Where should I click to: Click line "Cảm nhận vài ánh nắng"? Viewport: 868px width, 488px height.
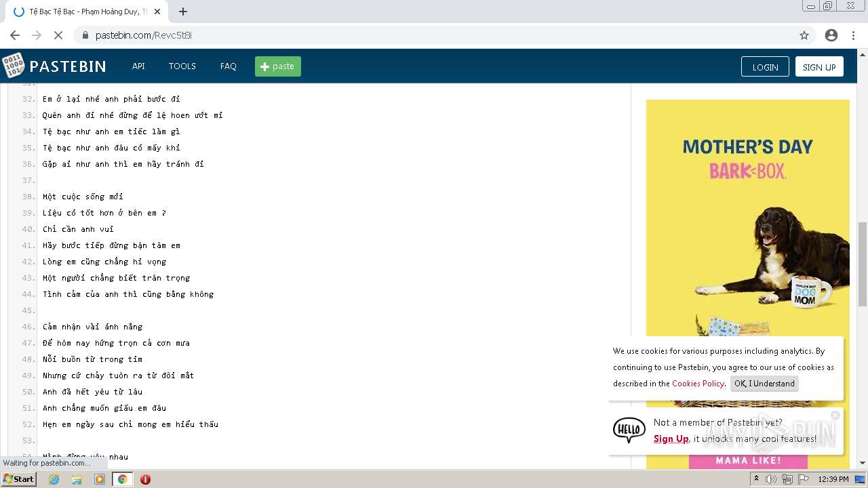coord(92,327)
